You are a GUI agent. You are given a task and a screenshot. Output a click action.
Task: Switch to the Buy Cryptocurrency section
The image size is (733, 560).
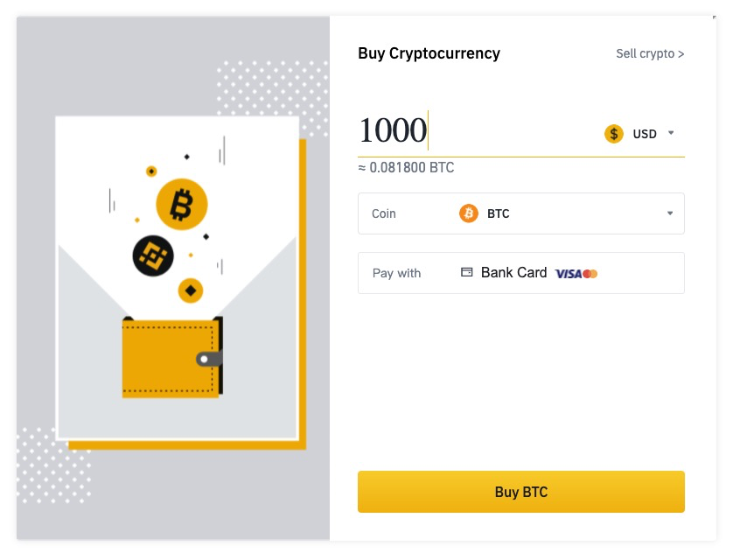[429, 53]
